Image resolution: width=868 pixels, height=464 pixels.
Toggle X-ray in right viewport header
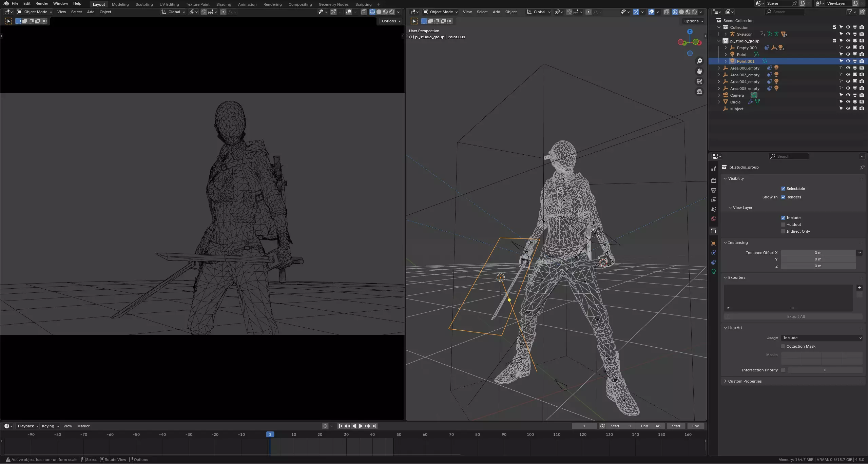(x=666, y=12)
